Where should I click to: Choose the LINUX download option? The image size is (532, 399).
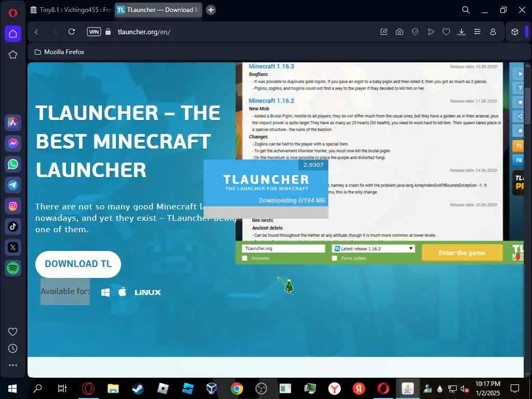click(x=148, y=292)
